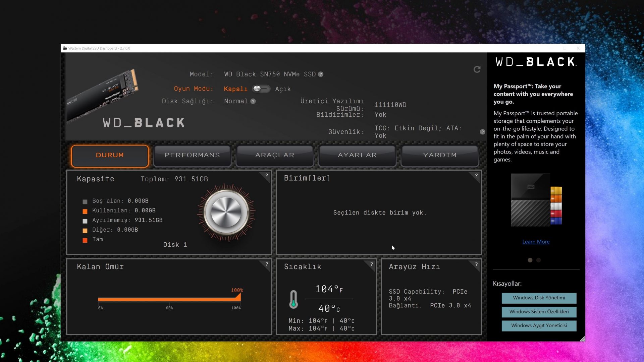
Task: Refresh the SSD dashboard data
Action: [x=477, y=70]
